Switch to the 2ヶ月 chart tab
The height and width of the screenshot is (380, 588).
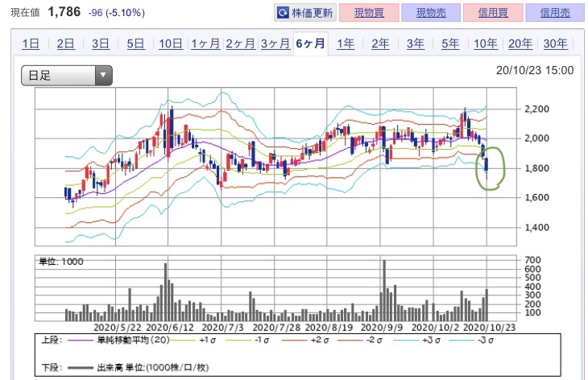[240, 43]
